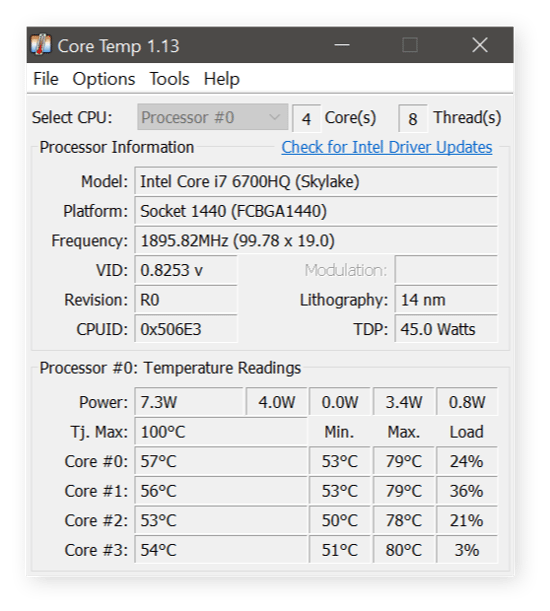Click Core #0 max temperature 79°C
This screenshot has width=550, height=611.
pos(403,461)
